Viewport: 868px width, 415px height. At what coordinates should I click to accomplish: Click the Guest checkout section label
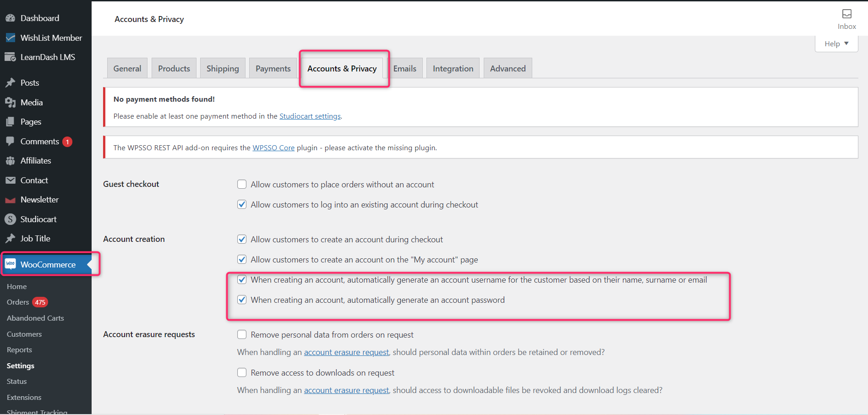tap(131, 184)
